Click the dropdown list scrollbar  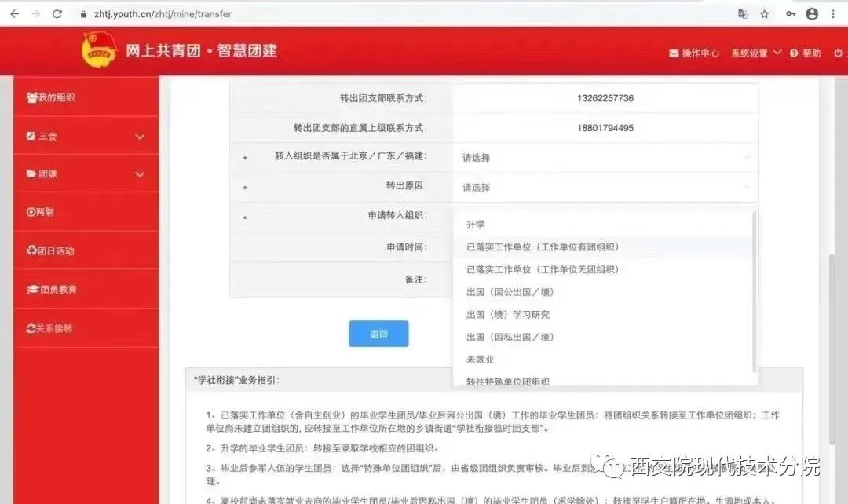755,290
